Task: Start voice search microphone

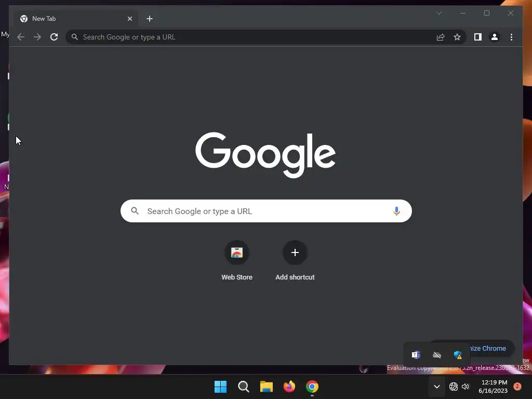Action: 396,211
